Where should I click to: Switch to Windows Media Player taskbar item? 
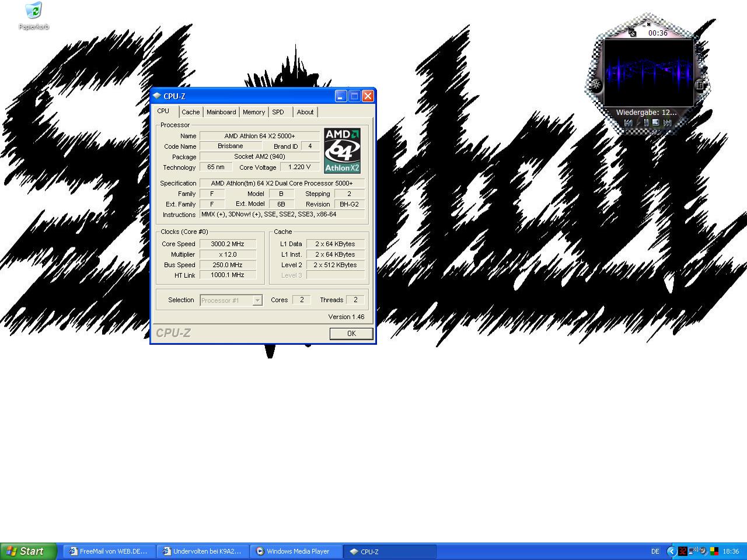pyautogui.click(x=296, y=551)
